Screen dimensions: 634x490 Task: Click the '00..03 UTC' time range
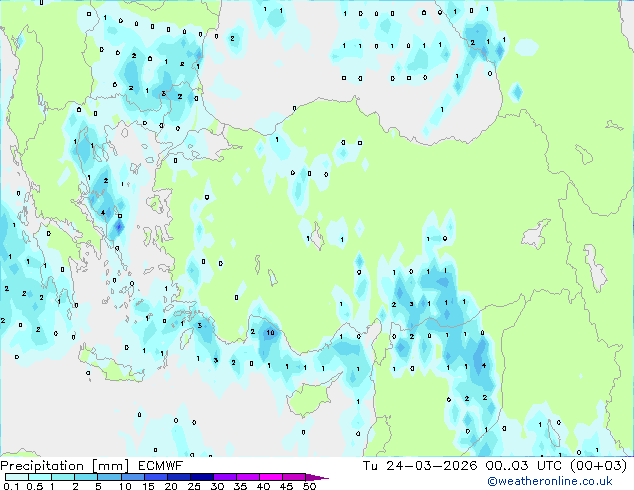click(524, 465)
